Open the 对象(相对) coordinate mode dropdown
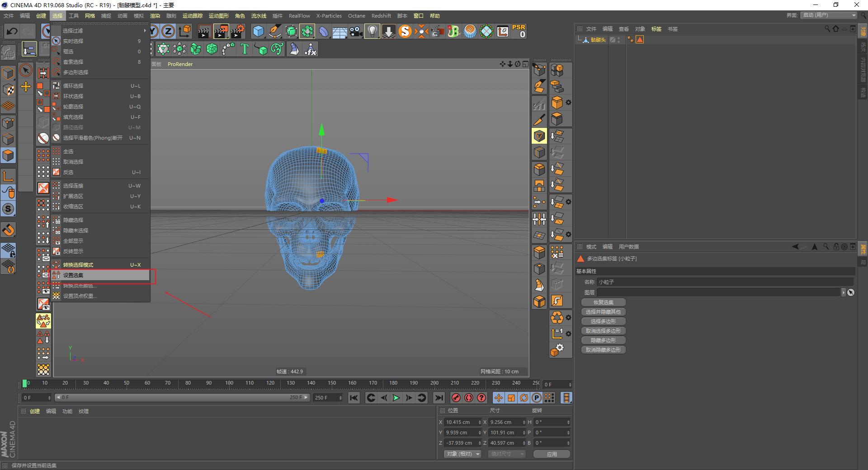868x470 pixels. coord(462,454)
